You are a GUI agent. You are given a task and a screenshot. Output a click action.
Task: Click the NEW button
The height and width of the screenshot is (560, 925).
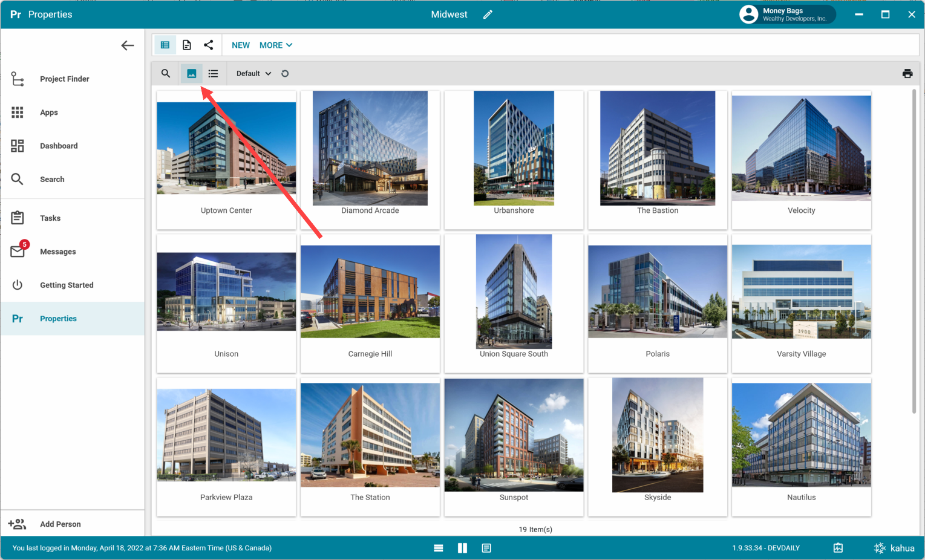[240, 45]
